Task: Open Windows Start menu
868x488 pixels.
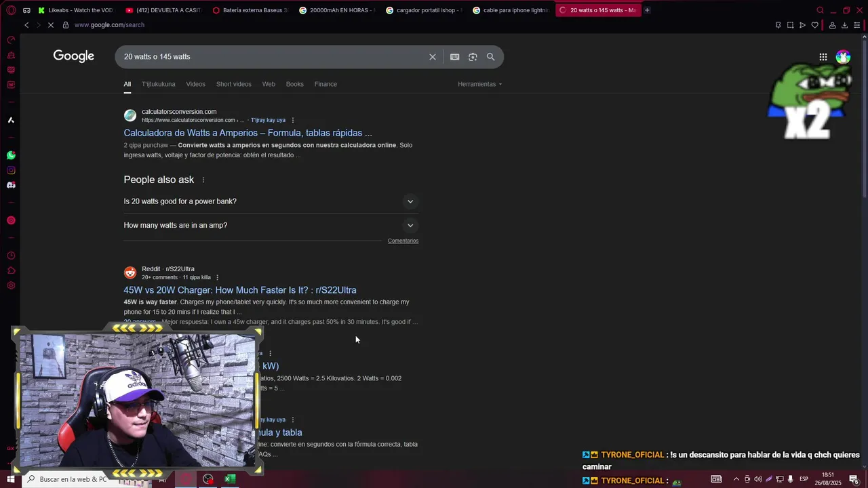Action: tap(10, 479)
